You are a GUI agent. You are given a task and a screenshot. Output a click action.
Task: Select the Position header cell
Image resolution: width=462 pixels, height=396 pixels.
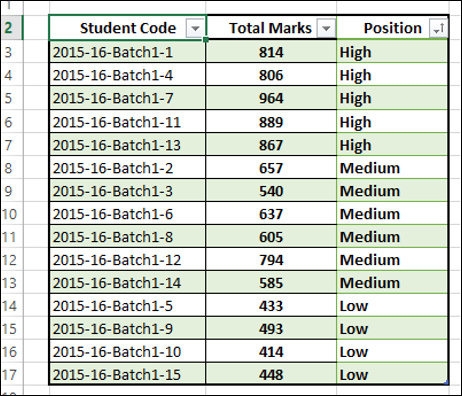392,28
